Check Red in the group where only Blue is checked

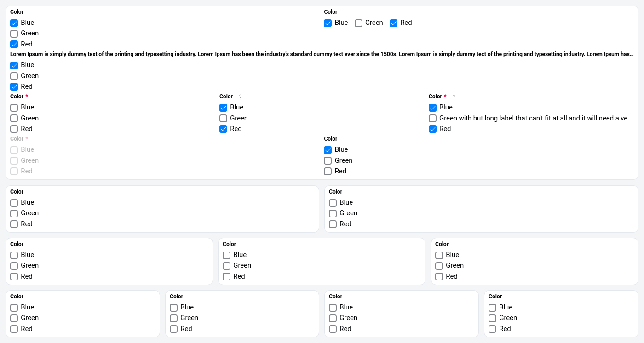click(x=328, y=171)
